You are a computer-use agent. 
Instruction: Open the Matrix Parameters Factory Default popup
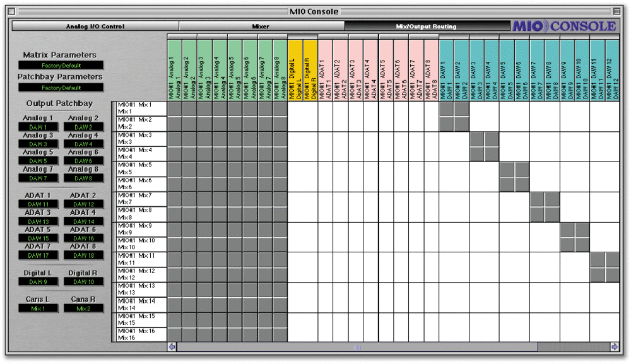[61, 65]
